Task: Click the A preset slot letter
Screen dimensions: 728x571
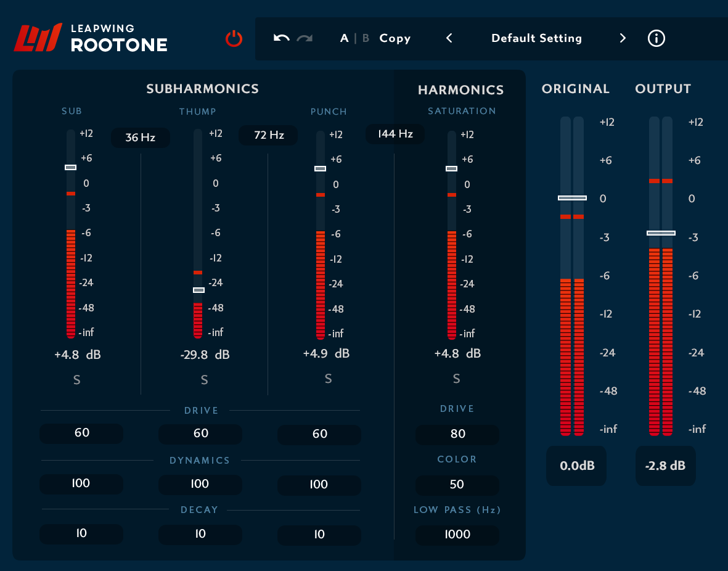Action: click(344, 38)
